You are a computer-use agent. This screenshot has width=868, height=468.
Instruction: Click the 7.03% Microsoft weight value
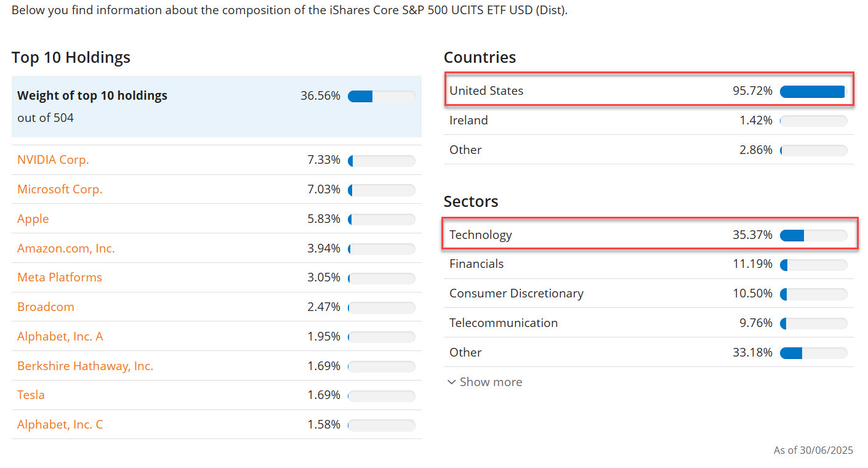(324, 189)
